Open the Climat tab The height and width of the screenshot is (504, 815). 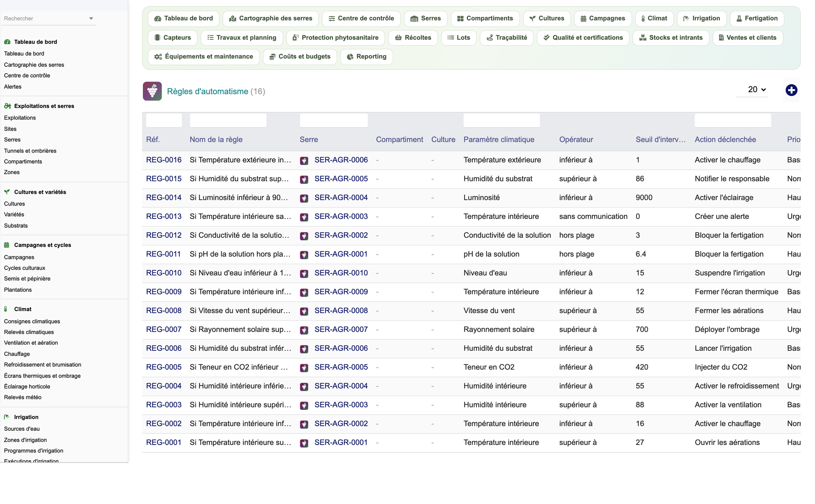pyautogui.click(x=654, y=18)
